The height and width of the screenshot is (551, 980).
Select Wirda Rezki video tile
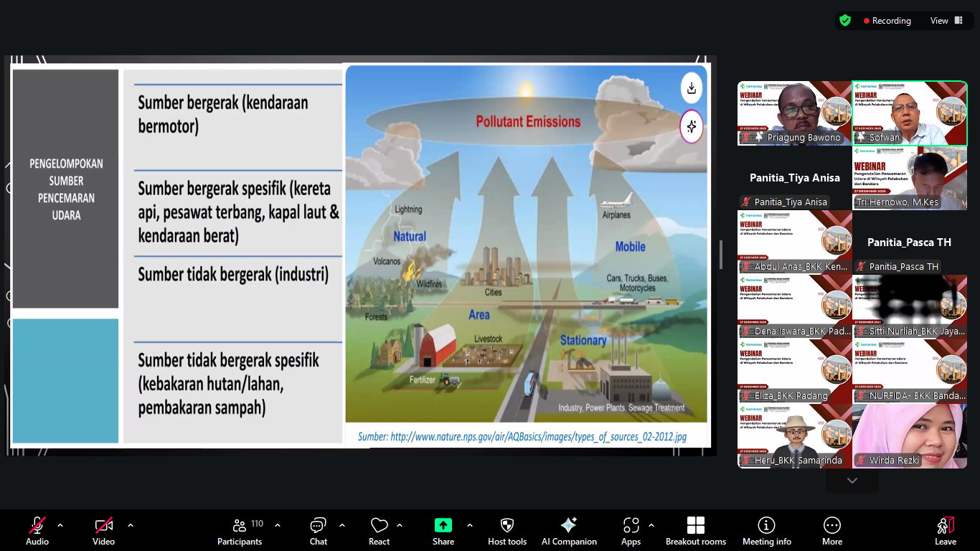tap(910, 436)
